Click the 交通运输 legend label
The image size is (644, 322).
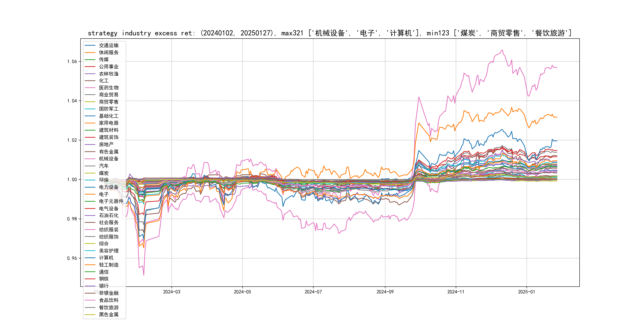point(109,46)
